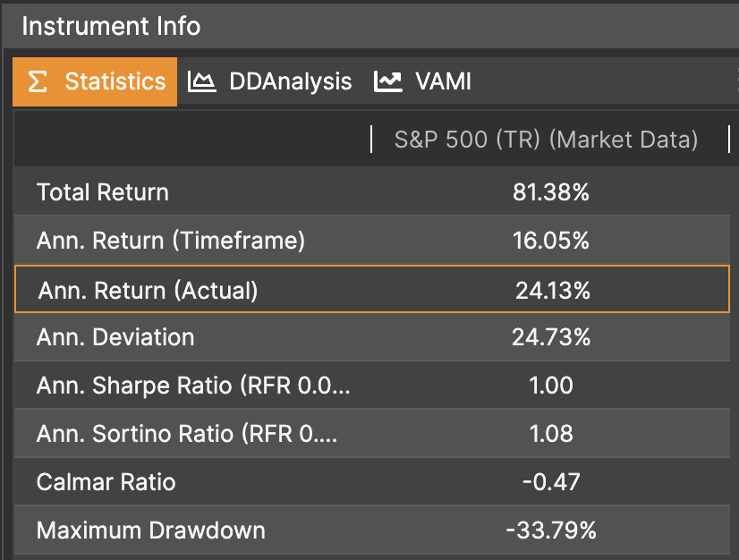Click the Instrument Info panel title
Viewport: 739px width, 560px height.
[x=111, y=26]
